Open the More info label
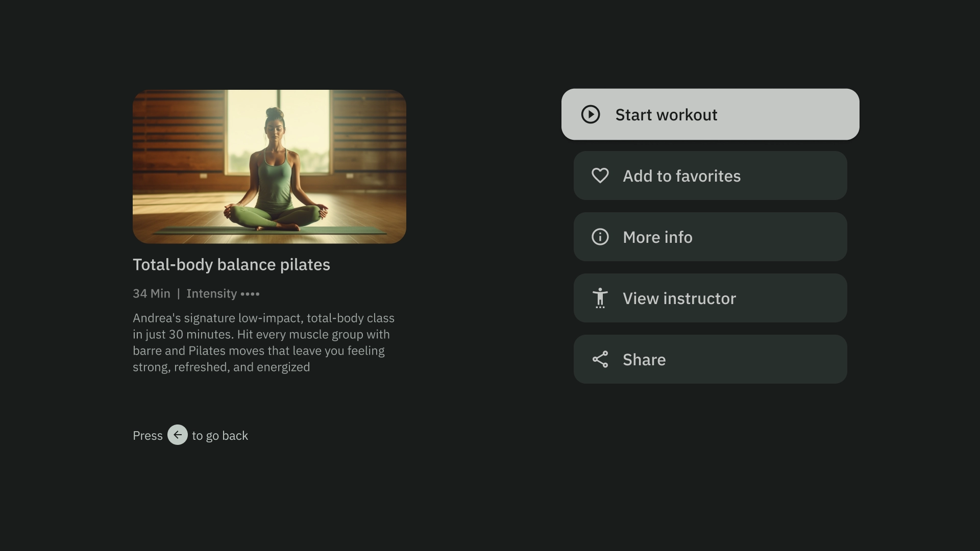This screenshot has height=551, width=980. [657, 237]
